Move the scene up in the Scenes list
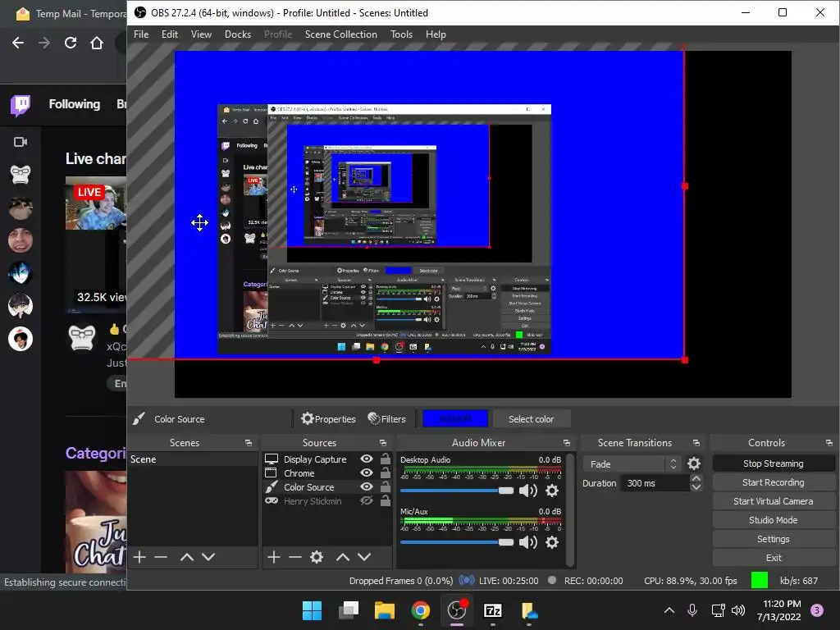 186,557
